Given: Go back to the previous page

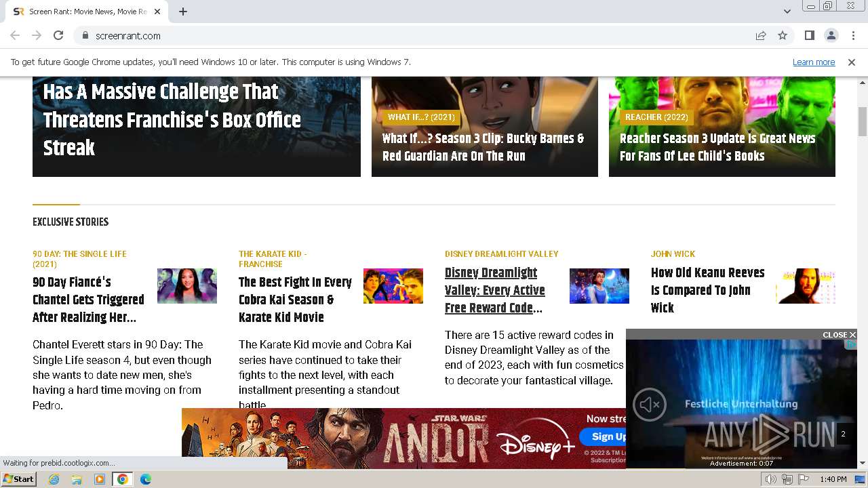Looking at the screenshot, I should point(15,35).
